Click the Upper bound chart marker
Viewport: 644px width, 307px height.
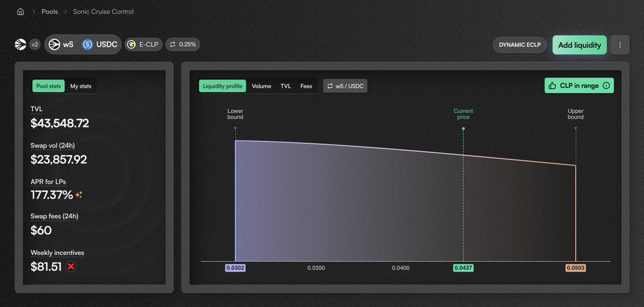tap(576, 114)
